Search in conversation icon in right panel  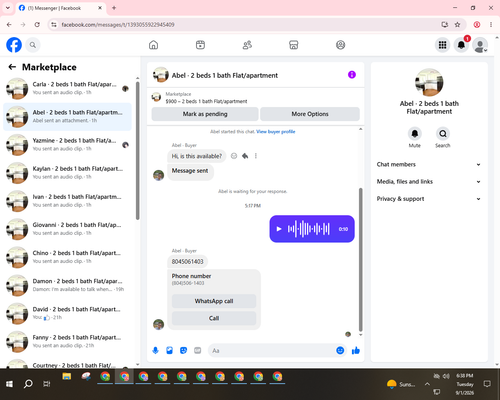[443, 134]
